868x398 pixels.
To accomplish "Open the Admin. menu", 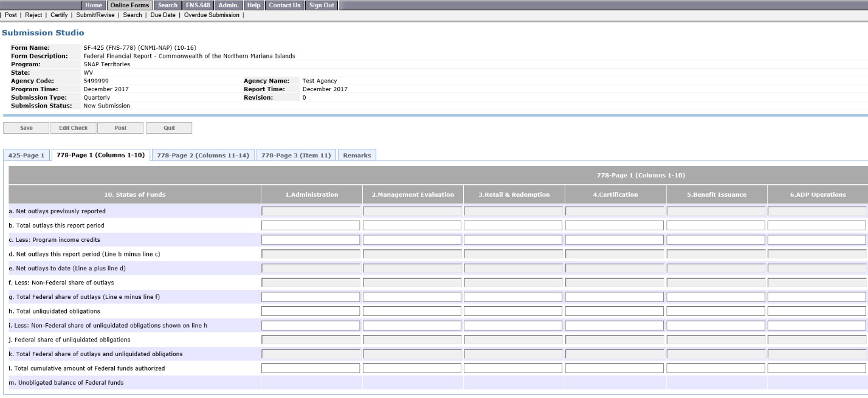I will [229, 5].
